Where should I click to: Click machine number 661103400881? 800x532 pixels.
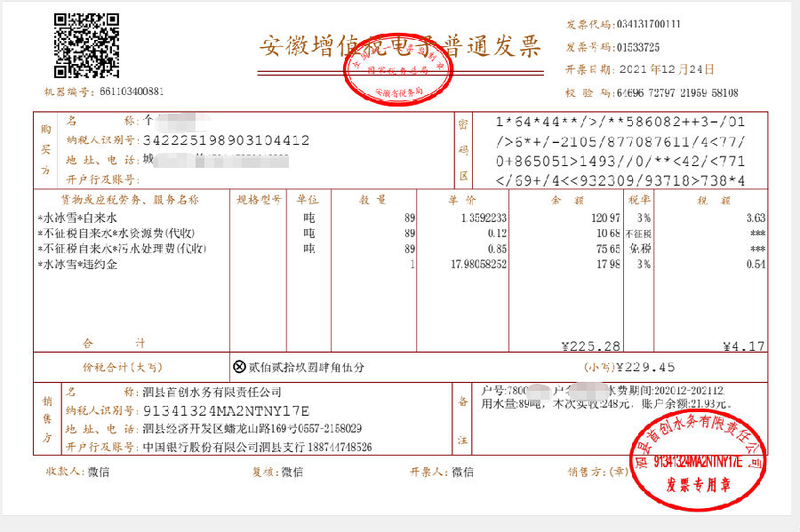click(132, 91)
